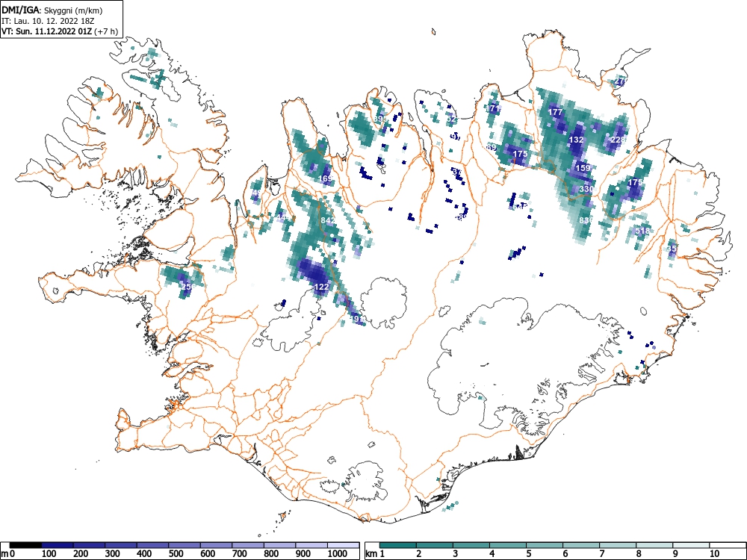Image resolution: width=747 pixels, height=560 pixels.
Task: Click the '518' visibility value on the map
Action: (642, 231)
